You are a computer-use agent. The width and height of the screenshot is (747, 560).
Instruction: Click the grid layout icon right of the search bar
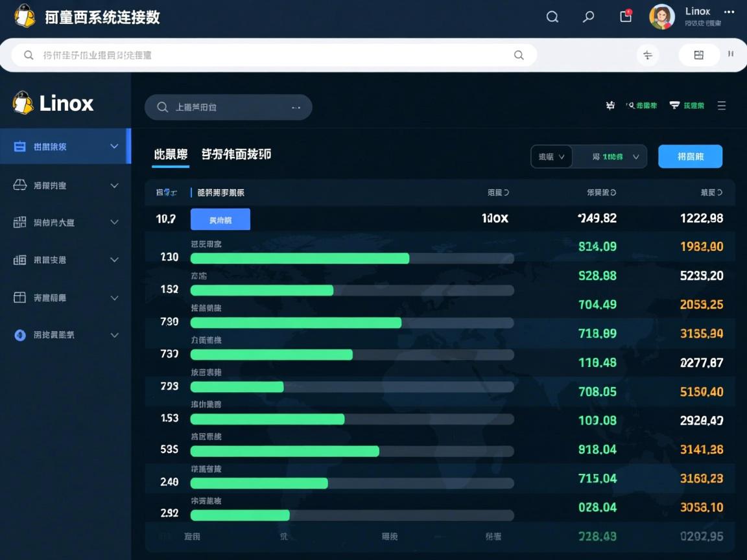click(698, 55)
